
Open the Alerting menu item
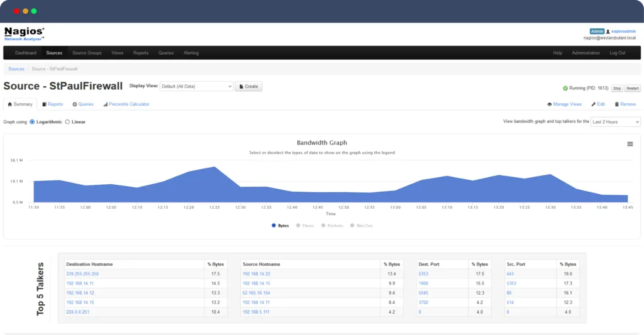pyautogui.click(x=191, y=53)
